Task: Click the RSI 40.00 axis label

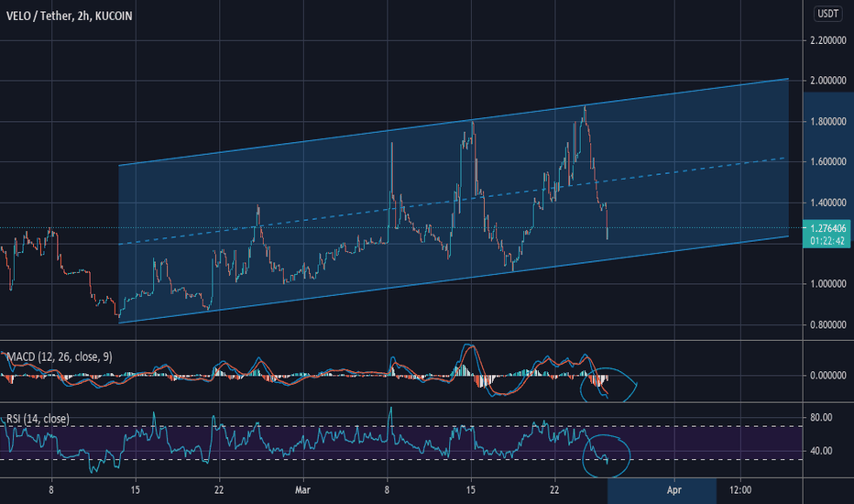Action: pyautogui.click(x=821, y=451)
